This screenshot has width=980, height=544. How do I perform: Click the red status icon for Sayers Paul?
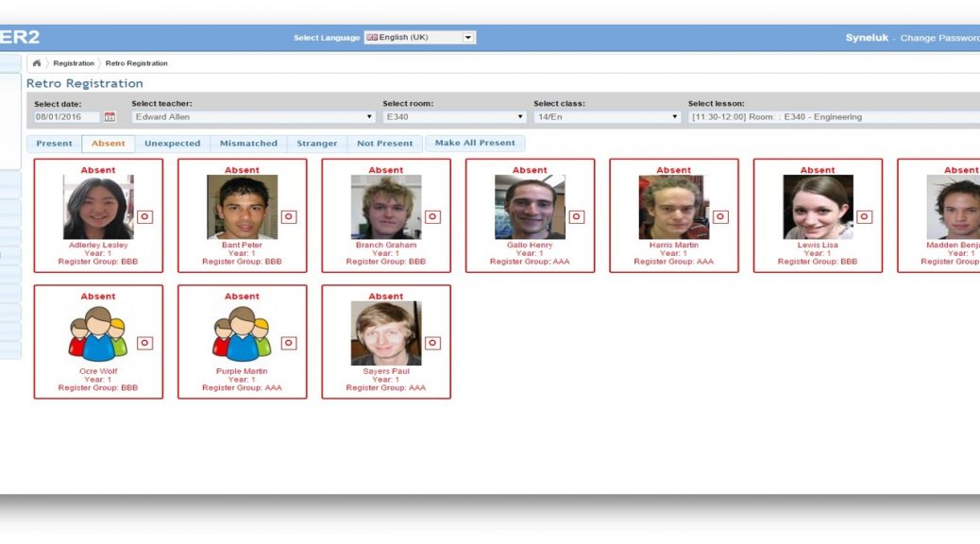432,343
